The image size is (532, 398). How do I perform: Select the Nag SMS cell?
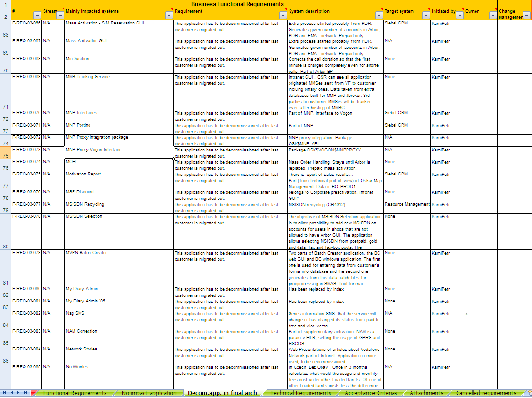point(119,319)
